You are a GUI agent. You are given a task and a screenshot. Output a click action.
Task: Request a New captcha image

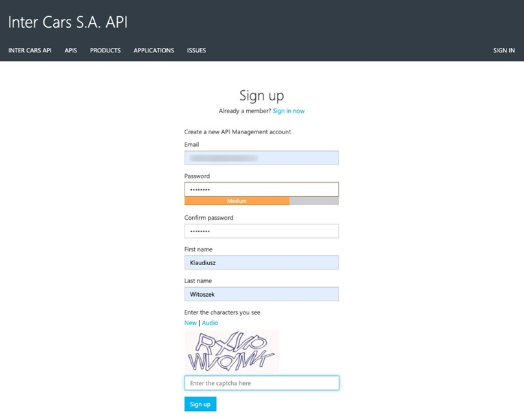[190, 323]
